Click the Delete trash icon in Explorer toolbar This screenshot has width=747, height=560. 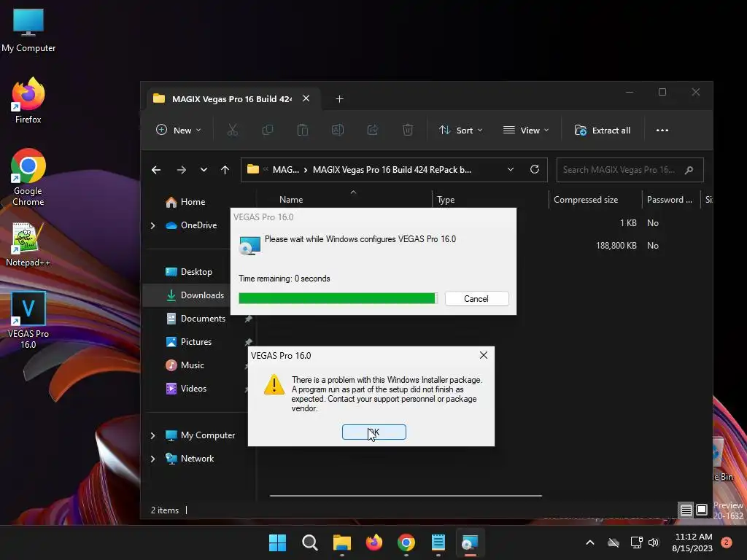coord(407,130)
